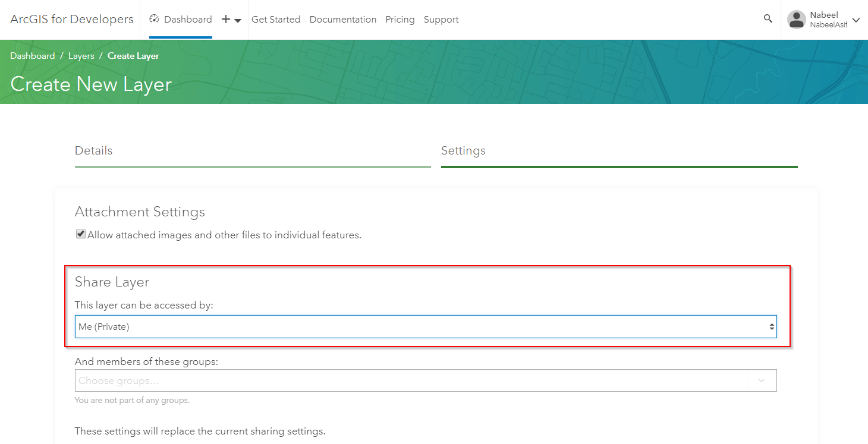Image resolution: width=868 pixels, height=444 pixels.
Task: Open Pricing in top navigation
Action: click(x=400, y=20)
